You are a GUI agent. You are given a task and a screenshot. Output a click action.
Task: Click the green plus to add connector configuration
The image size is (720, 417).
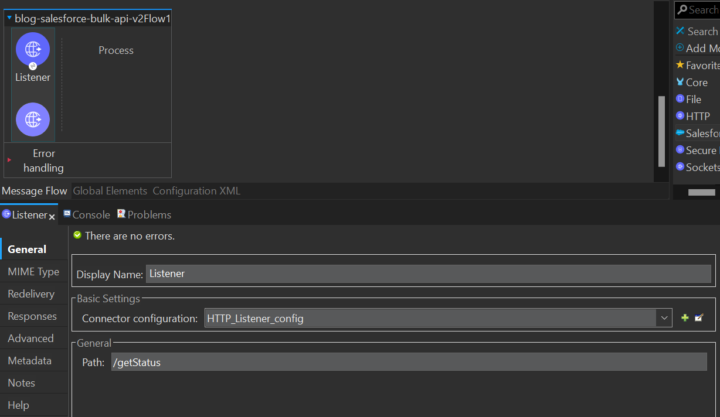685,318
